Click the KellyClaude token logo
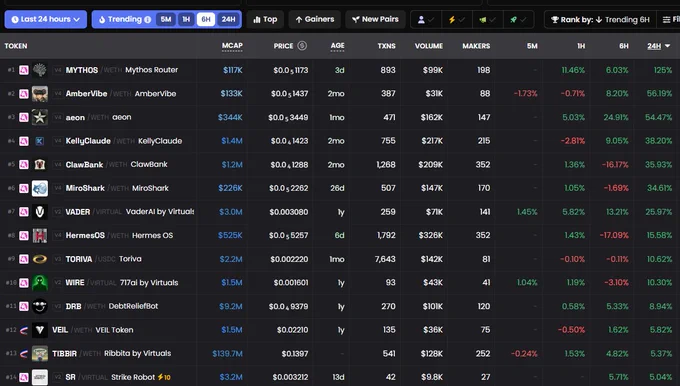This screenshot has width=680, height=386. (40, 141)
